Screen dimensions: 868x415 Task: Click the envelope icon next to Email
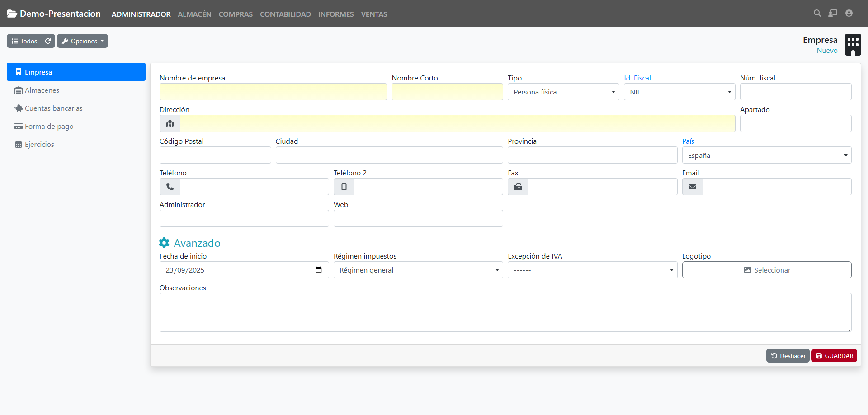coord(692,187)
